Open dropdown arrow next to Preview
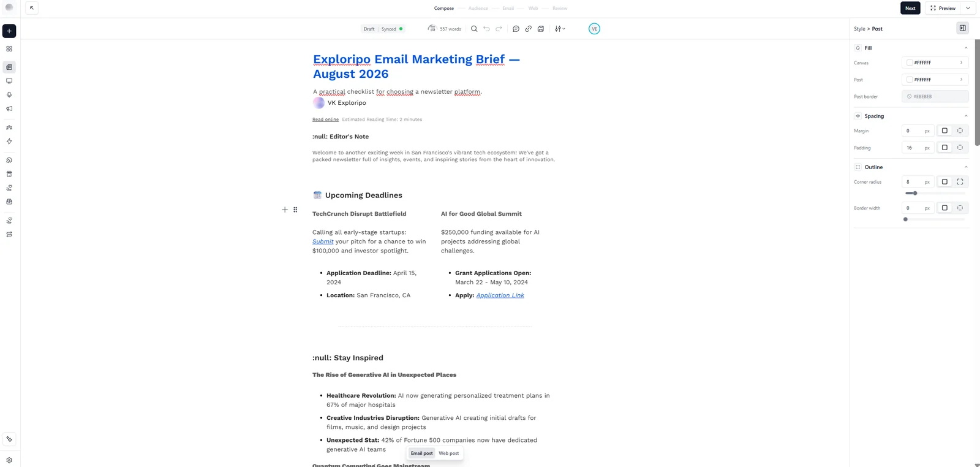This screenshot has height=467, width=980. [968, 8]
